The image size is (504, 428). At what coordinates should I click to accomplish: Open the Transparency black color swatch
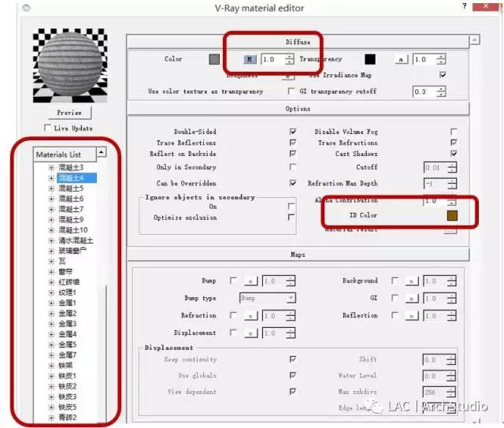370,59
